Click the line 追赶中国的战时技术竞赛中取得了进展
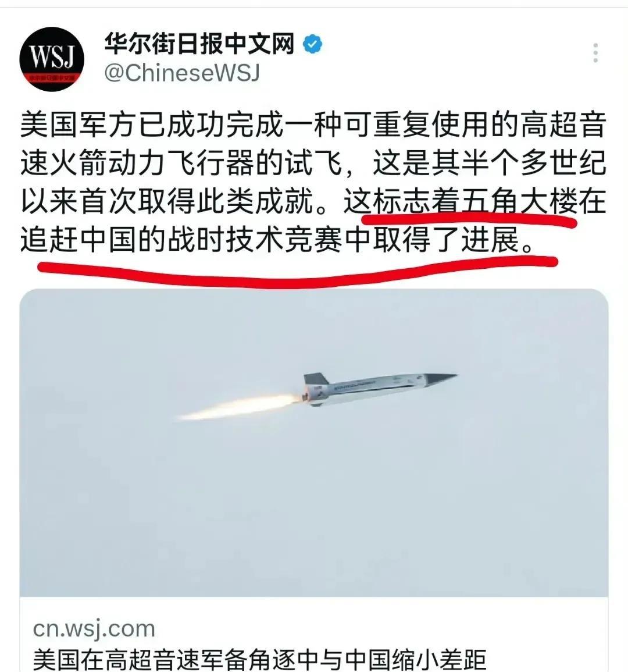Screen dimensions: 628x672 tap(277, 239)
